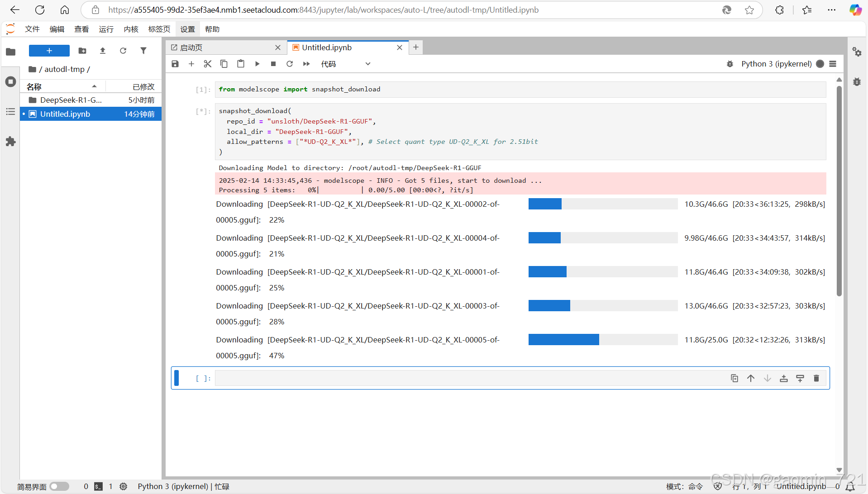Duplicate the active cell with copy icon
The width and height of the screenshot is (868, 494).
[734, 378]
